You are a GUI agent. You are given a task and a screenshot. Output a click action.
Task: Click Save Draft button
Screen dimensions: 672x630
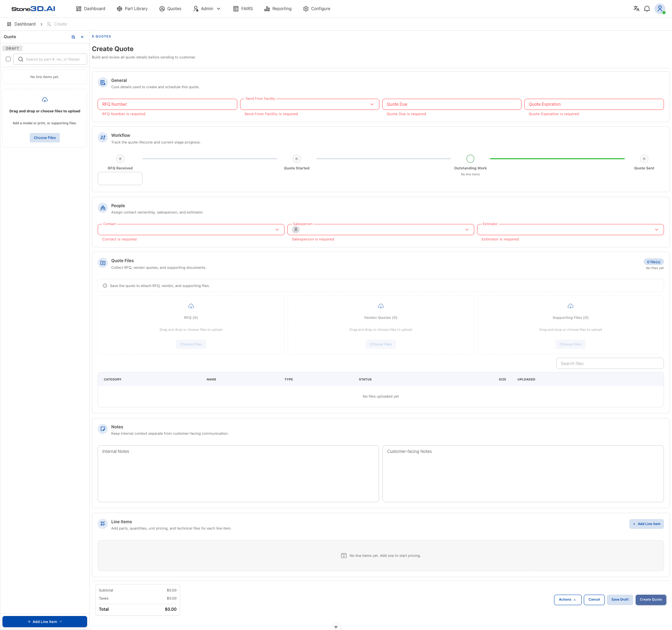pyautogui.click(x=620, y=600)
